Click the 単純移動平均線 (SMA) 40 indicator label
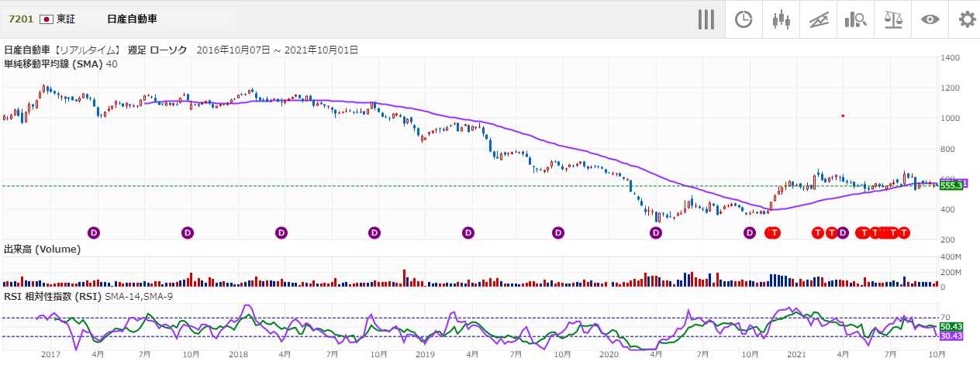The image size is (980, 365). 60,64
